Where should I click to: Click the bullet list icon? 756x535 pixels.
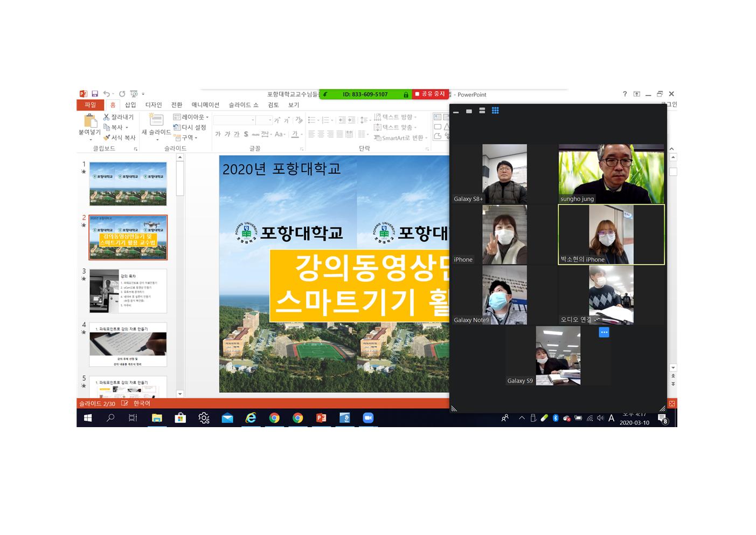pyautogui.click(x=311, y=120)
